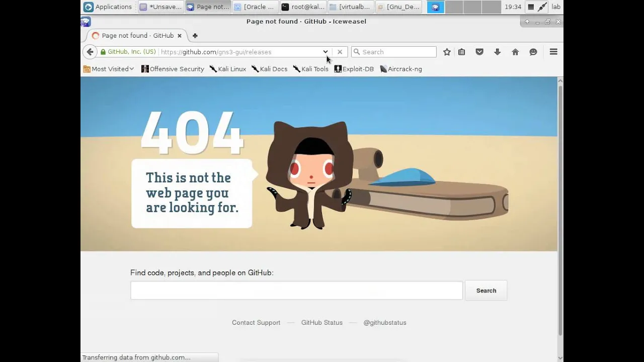Show bookmarks list icon in toolbar
The width and height of the screenshot is (644, 362).
pyautogui.click(x=461, y=52)
